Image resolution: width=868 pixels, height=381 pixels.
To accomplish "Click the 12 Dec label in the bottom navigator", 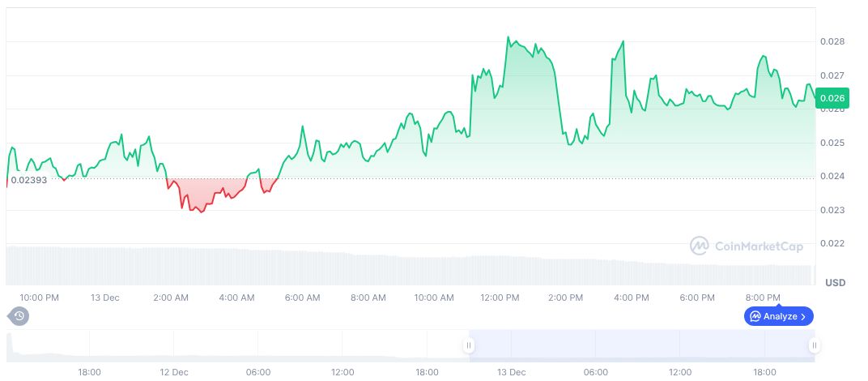I will tap(173, 372).
